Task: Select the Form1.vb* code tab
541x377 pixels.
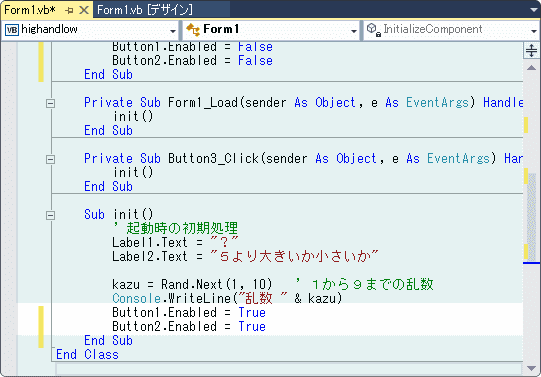Action: click(x=30, y=10)
